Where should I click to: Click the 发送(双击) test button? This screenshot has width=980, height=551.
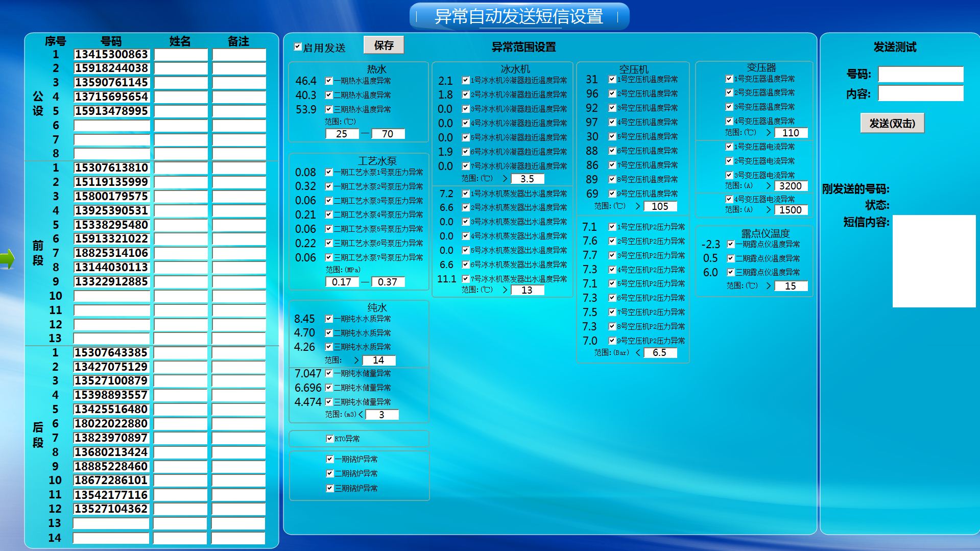(x=892, y=124)
